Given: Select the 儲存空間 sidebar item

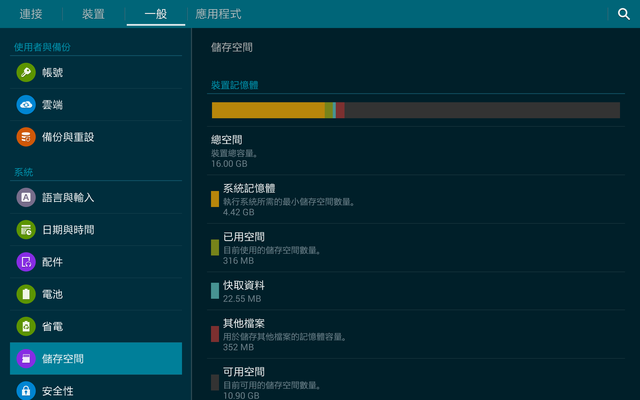Looking at the screenshot, I should tap(96, 358).
